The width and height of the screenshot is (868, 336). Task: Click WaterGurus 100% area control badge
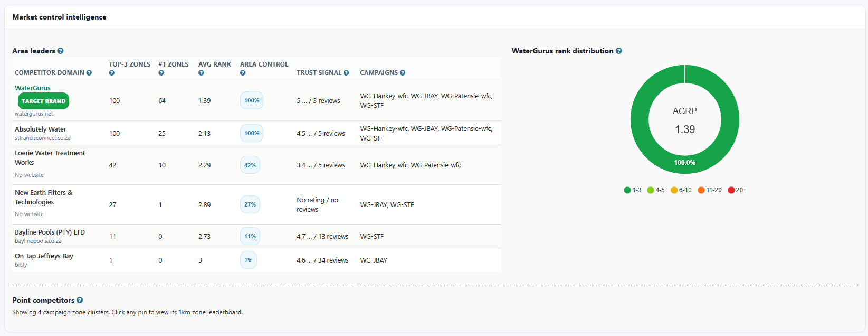point(252,100)
